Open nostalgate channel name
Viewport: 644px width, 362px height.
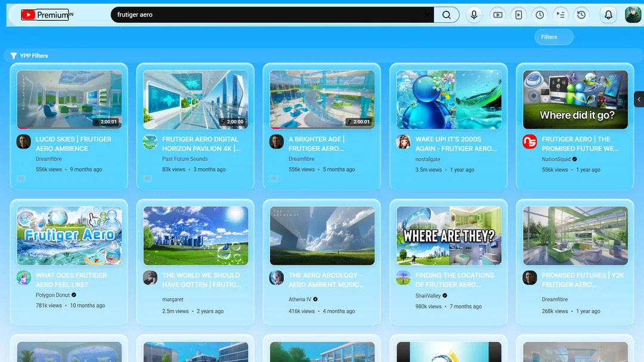coord(428,159)
